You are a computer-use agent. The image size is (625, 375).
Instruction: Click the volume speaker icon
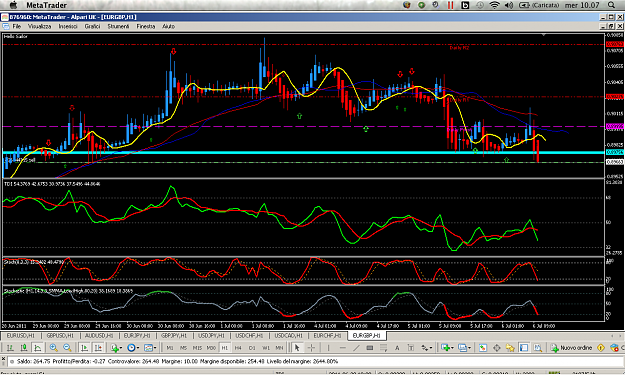(509, 5)
